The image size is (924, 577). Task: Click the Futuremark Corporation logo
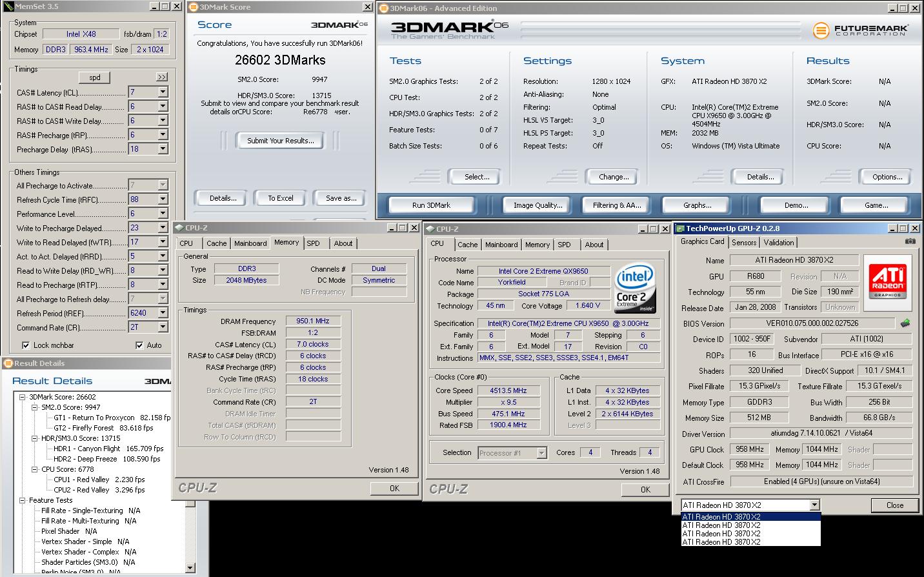(x=860, y=30)
